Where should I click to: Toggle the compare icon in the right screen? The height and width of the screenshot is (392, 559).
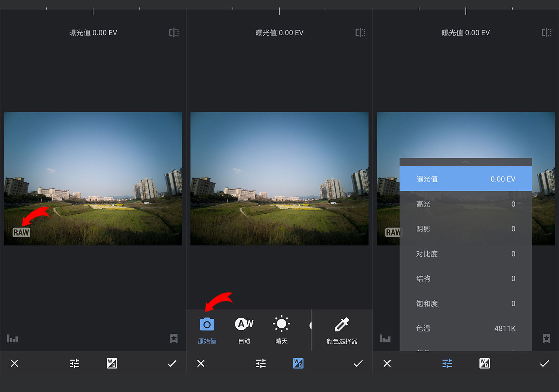point(546,33)
